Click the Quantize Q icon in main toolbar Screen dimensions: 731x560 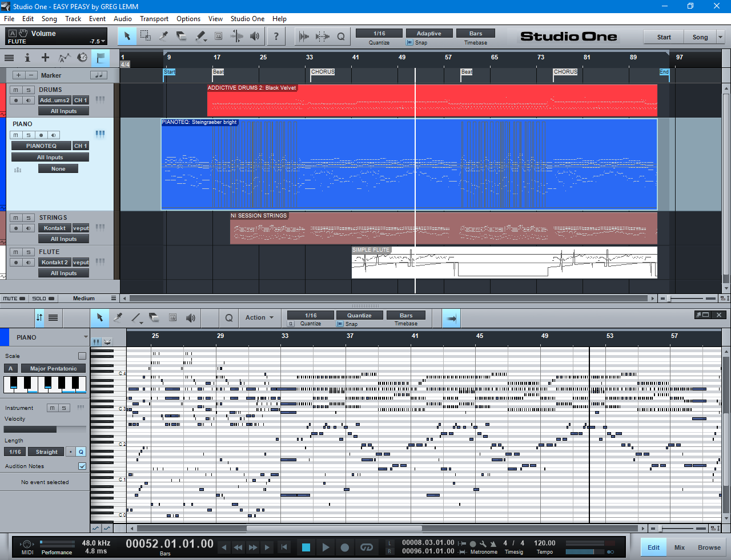pos(341,37)
